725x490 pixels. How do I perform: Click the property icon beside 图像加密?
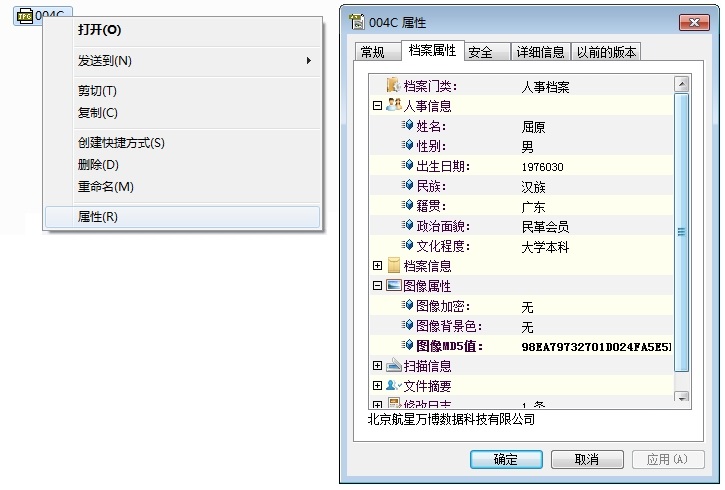pyautogui.click(x=407, y=305)
